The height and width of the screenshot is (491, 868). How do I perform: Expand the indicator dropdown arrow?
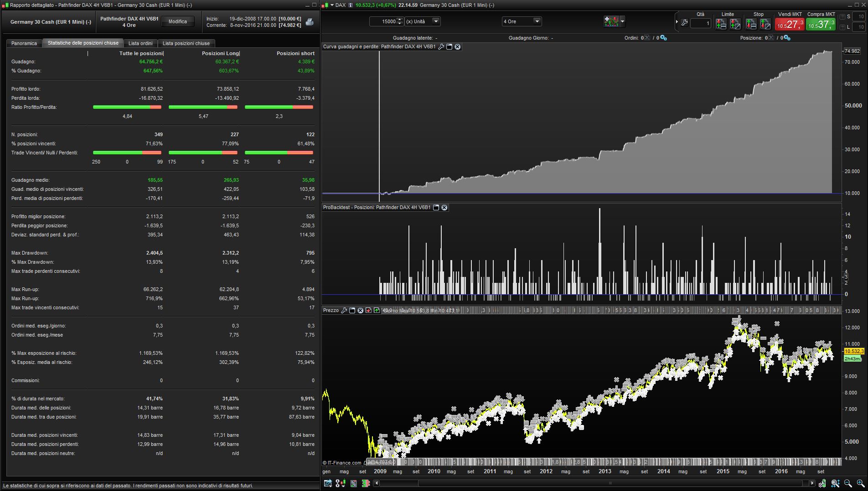pyautogui.click(x=622, y=21)
